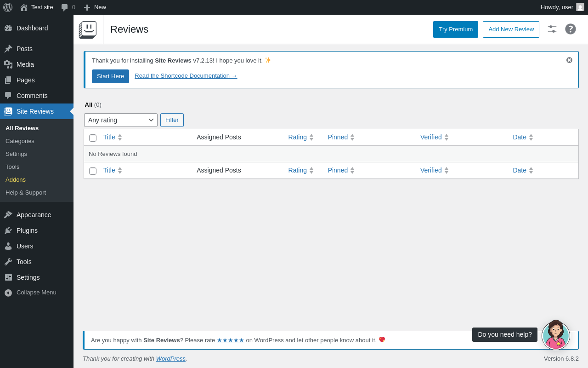Viewport: 588px width, 368px height.
Task: Click the Settings sliders icon in sidebar
Action: pyautogui.click(x=8, y=277)
